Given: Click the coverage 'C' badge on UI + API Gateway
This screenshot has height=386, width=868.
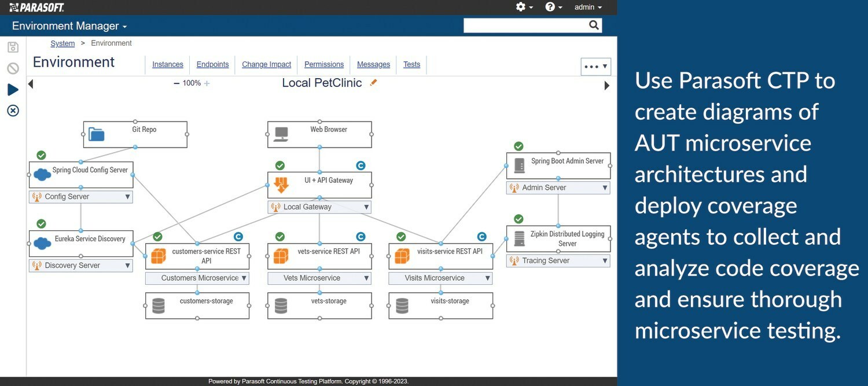Looking at the screenshot, I should click(x=361, y=166).
